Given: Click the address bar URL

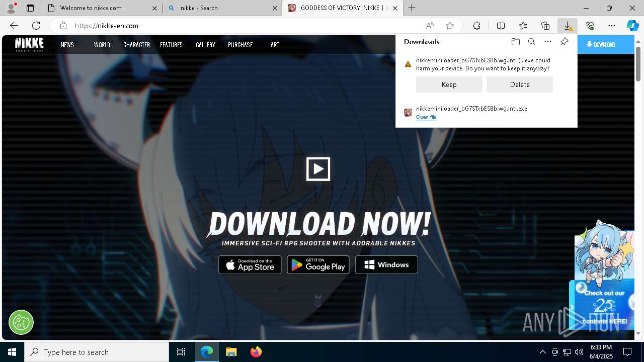Looking at the screenshot, I should point(107,26).
